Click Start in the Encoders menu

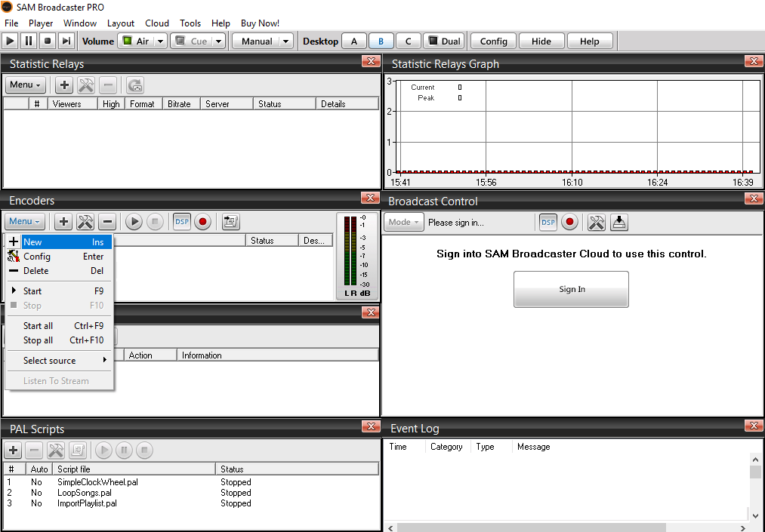pos(59,291)
